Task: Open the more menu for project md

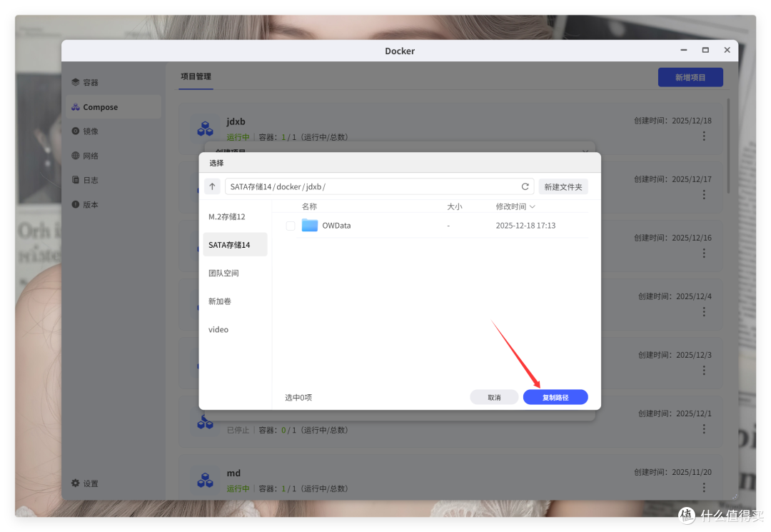Action: coord(704,488)
